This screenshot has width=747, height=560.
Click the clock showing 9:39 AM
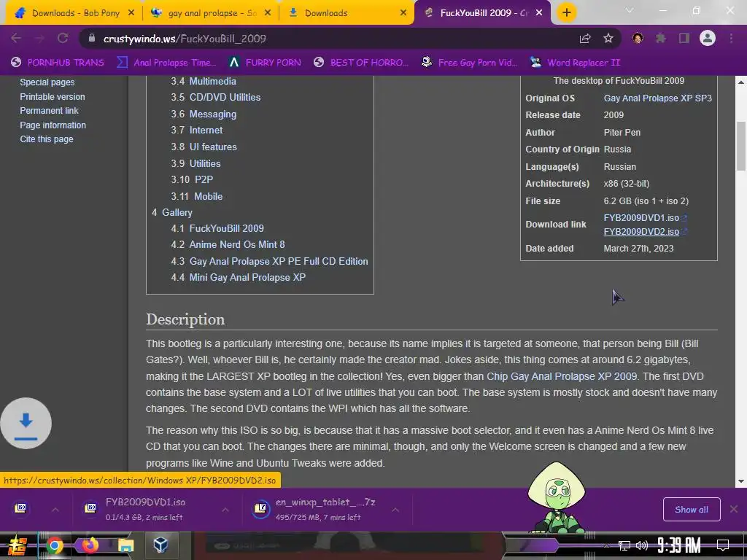679,545
